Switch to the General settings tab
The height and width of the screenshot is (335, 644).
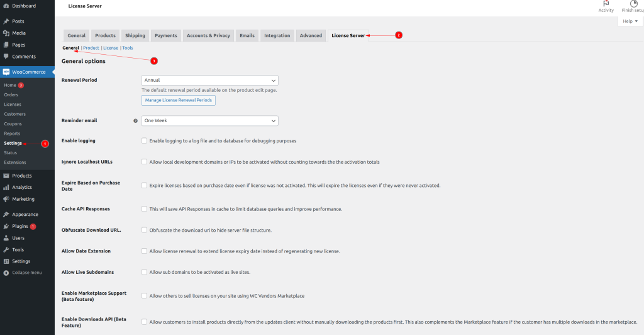(76, 36)
